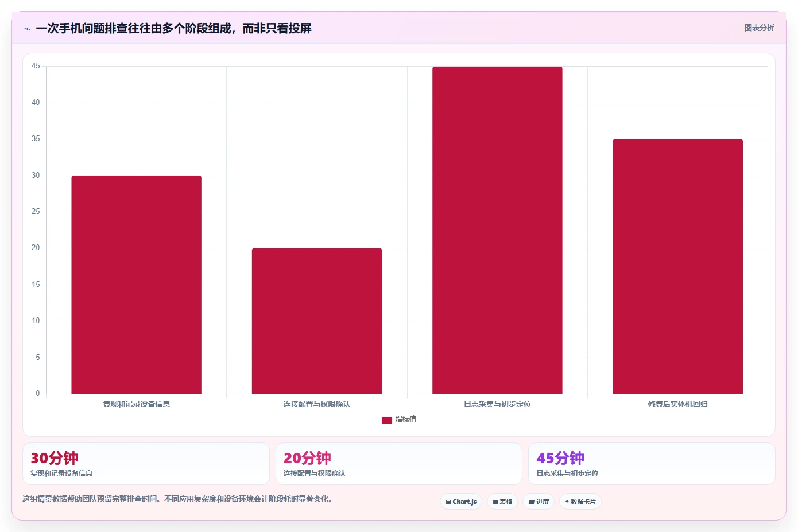Toggle the 指标值 legend color swatch

[386, 420]
